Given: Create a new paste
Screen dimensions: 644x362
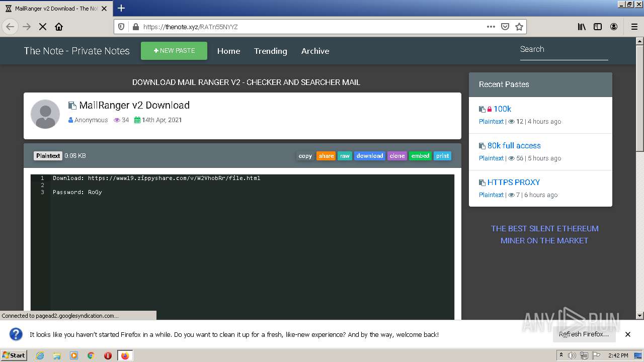Looking at the screenshot, I should [x=174, y=51].
